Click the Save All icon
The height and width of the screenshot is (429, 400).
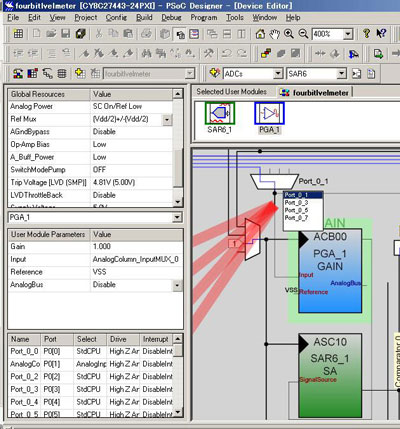click(x=80, y=34)
